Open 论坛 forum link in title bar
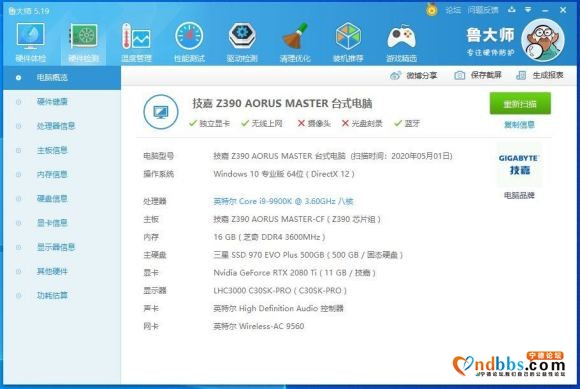Screen dimensions: 580x389 (453, 10)
